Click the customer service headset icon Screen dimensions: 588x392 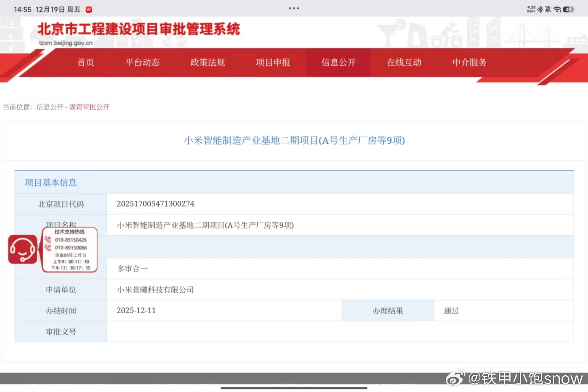23,249
